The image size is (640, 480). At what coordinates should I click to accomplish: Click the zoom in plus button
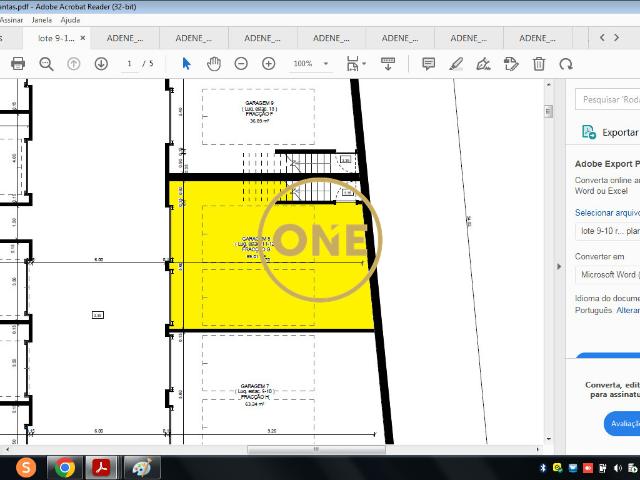click(268, 63)
